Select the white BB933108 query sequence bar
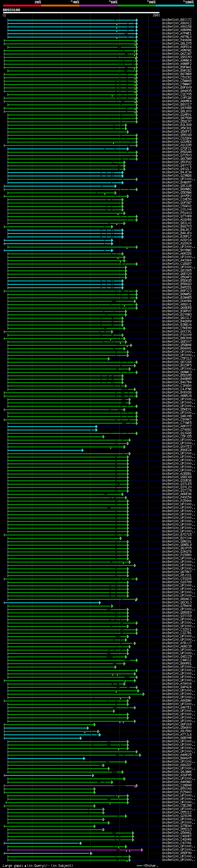 81,12
